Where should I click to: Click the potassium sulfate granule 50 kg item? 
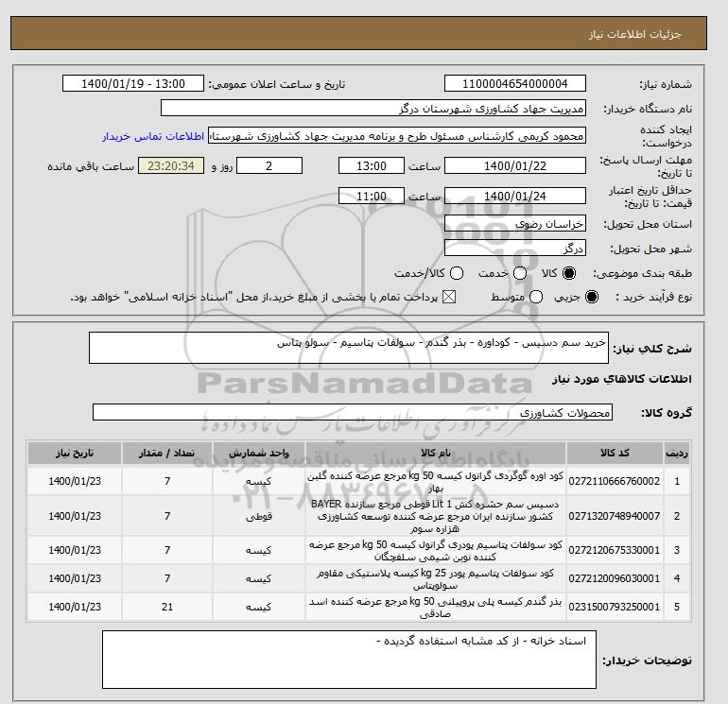click(x=436, y=550)
